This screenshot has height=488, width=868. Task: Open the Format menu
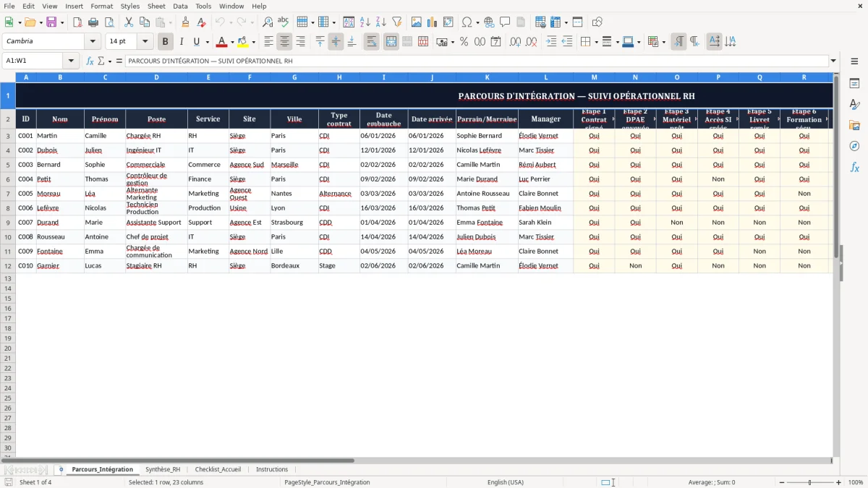click(102, 6)
